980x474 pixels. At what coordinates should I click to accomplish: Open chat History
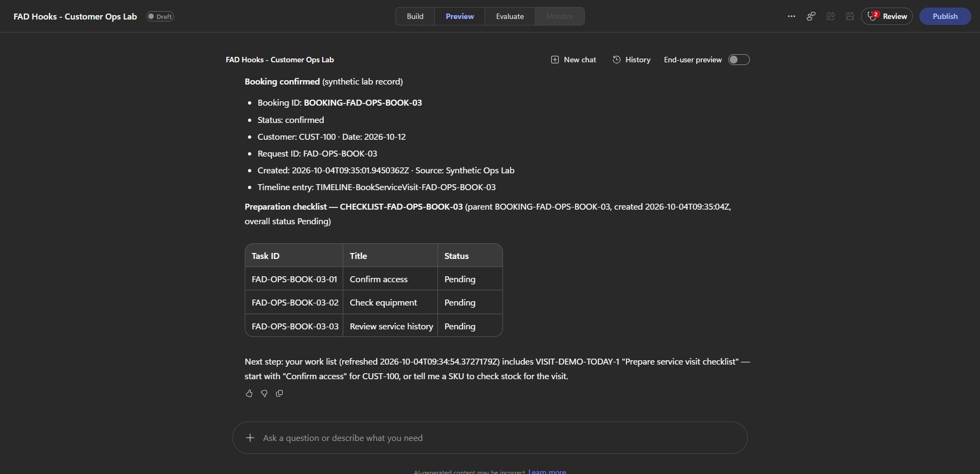631,60
